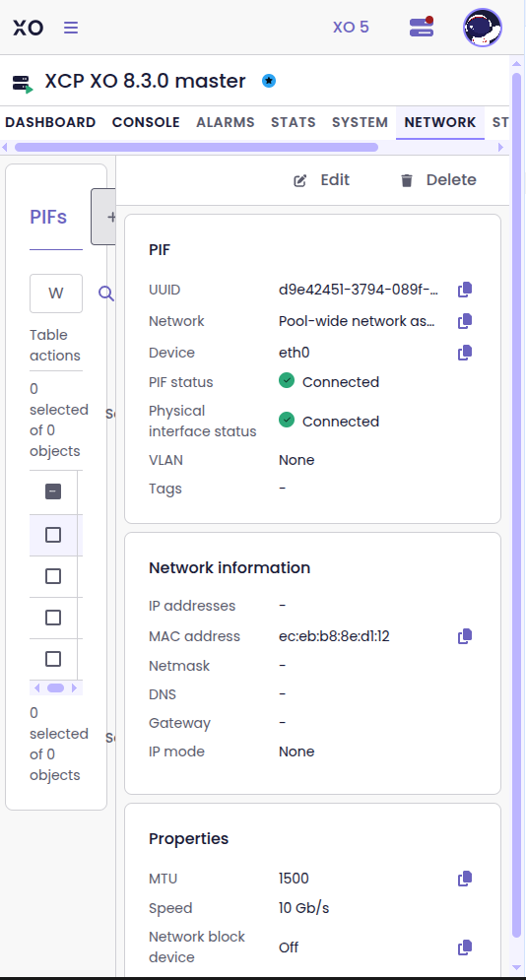The width and height of the screenshot is (526, 980).
Task: Copy the PIF UUID value
Action: click(465, 290)
